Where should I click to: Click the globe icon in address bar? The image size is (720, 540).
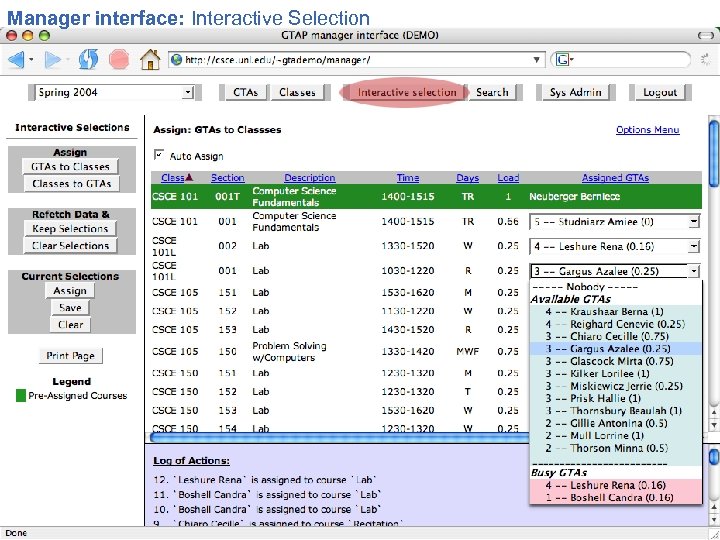tap(176, 60)
